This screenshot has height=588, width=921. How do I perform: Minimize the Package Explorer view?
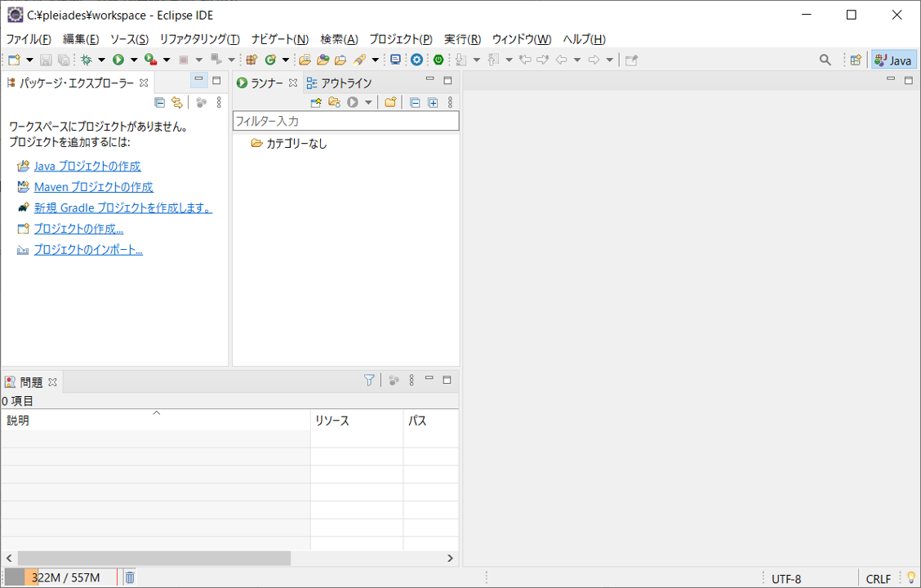198,80
